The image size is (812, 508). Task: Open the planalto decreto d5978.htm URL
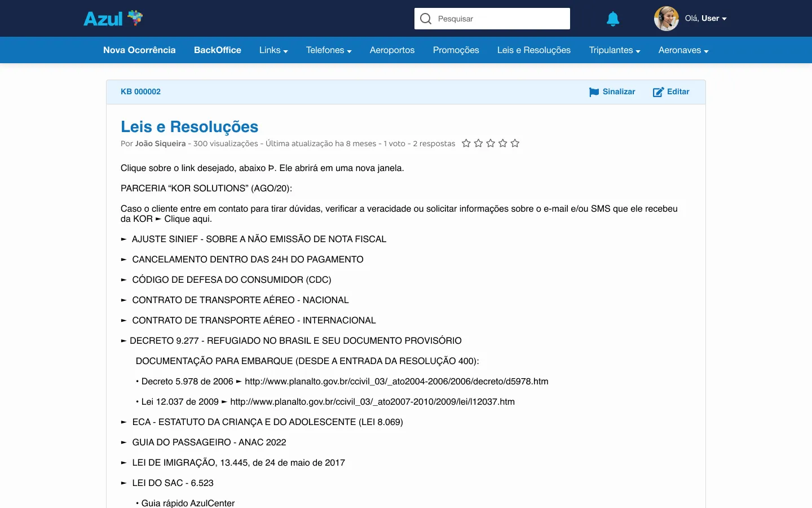point(396,382)
